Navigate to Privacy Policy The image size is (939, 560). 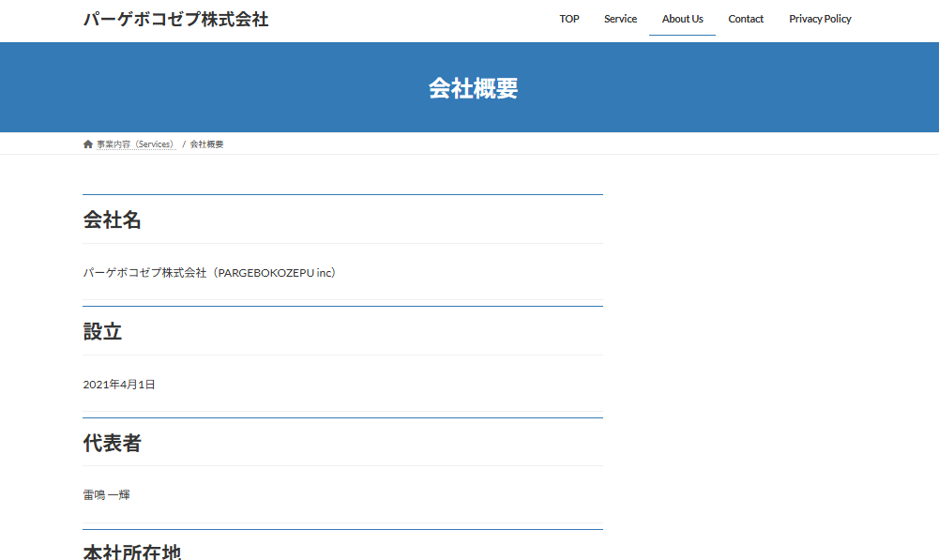click(820, 19)
